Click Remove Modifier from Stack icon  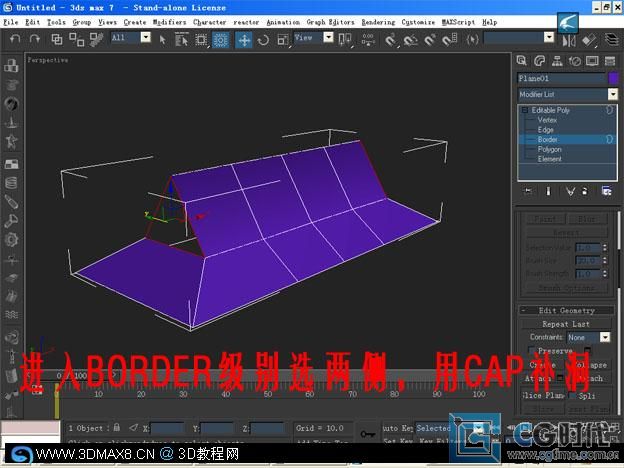[585, 191]
